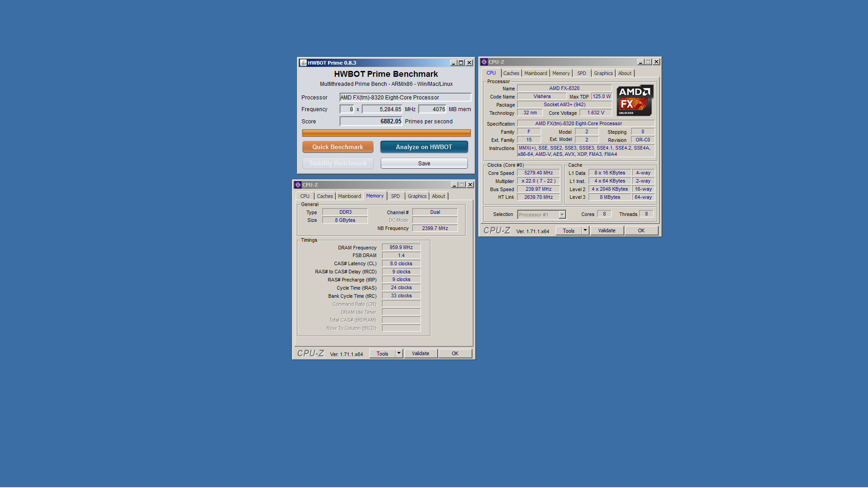Click the CPU-Z processor window title icon
The height and width of the screenshot is (488, 868).
[484, 62]
